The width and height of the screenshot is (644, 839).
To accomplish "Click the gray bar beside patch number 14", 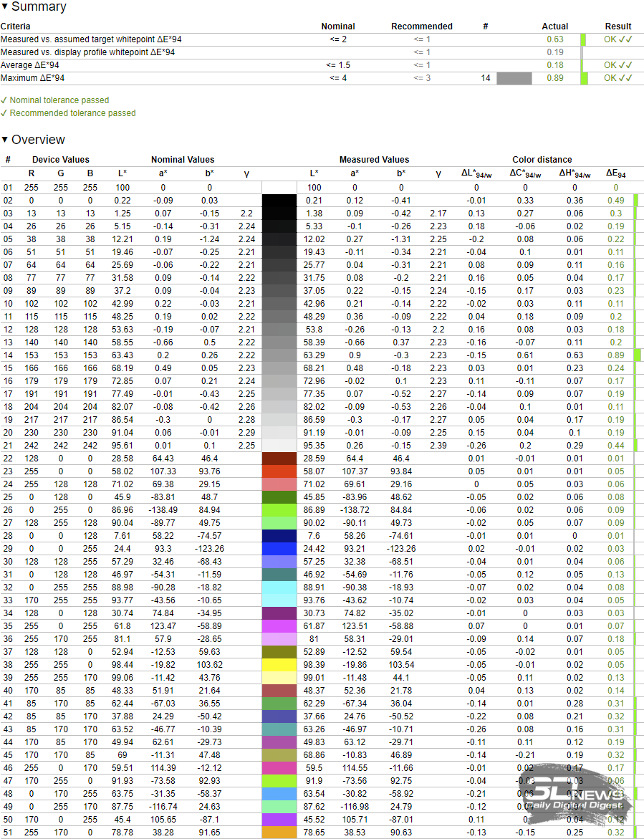I will click(514, 78).
